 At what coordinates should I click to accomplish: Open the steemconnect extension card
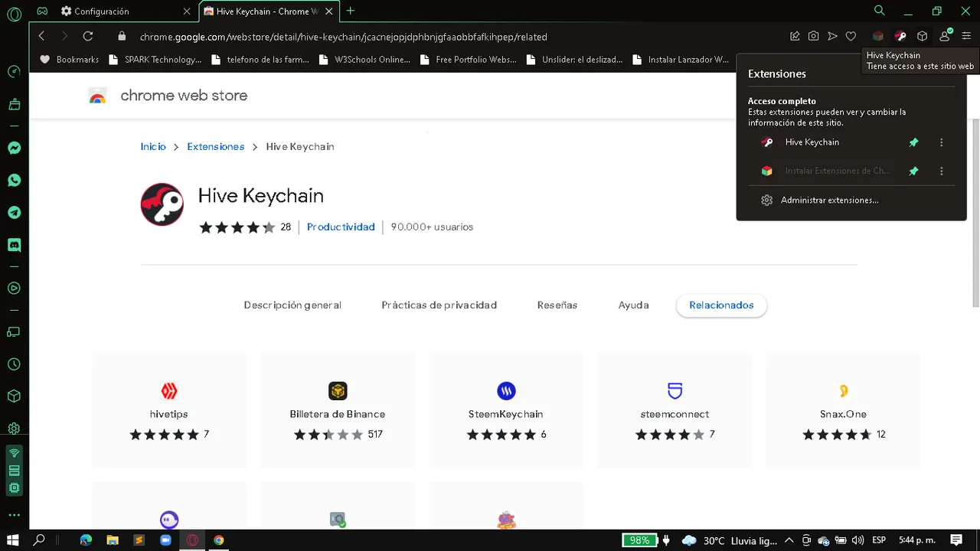675,410
